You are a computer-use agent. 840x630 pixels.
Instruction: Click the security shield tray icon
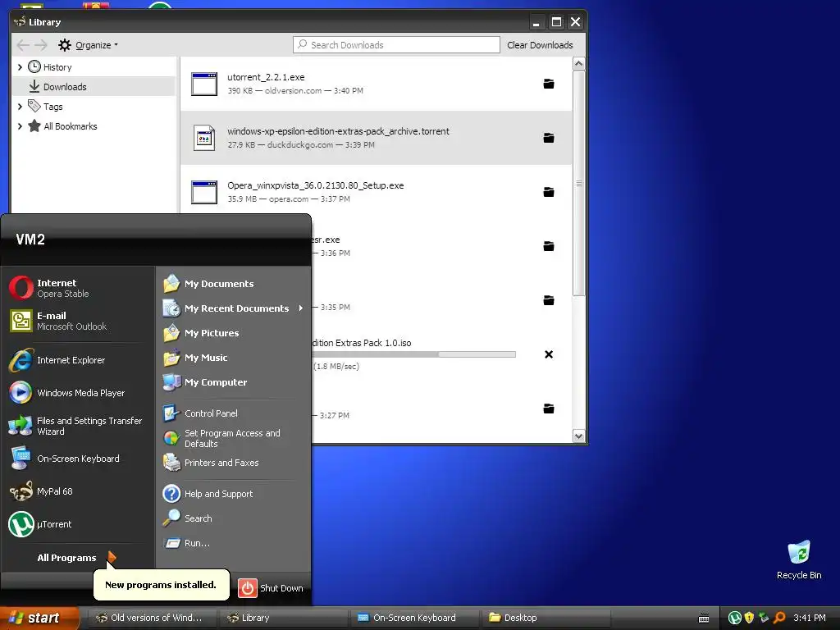click(749, 618)
